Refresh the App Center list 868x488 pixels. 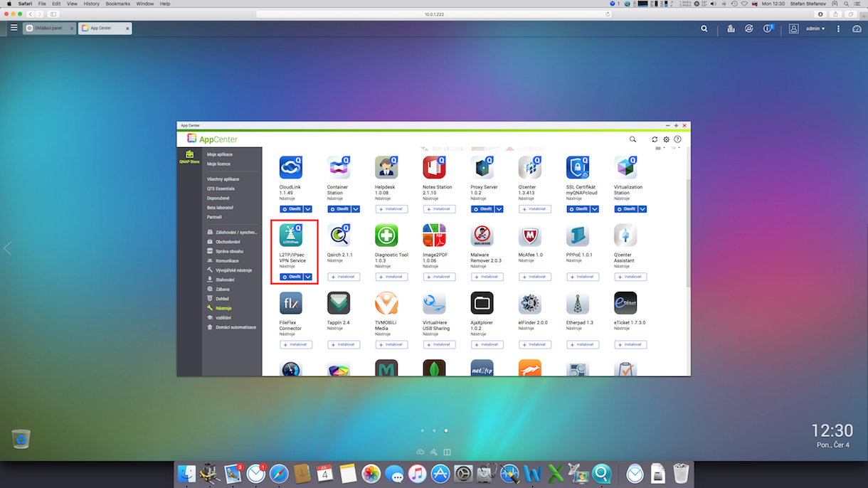tap(655, 139)
